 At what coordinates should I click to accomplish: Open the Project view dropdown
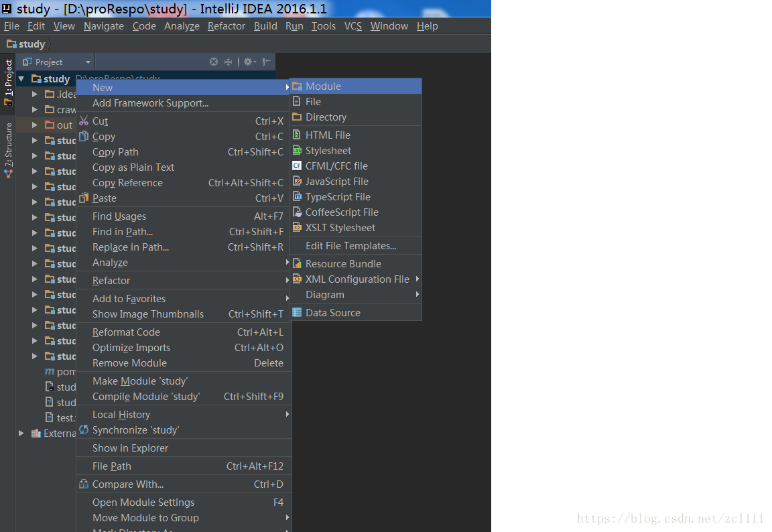(88, 62)
